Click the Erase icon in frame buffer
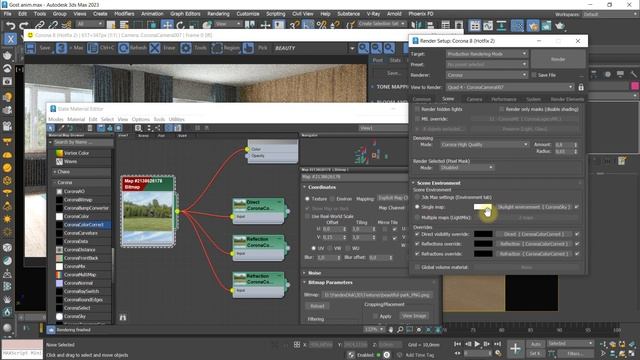The image size is (640, 360). (x=155, y=48)
